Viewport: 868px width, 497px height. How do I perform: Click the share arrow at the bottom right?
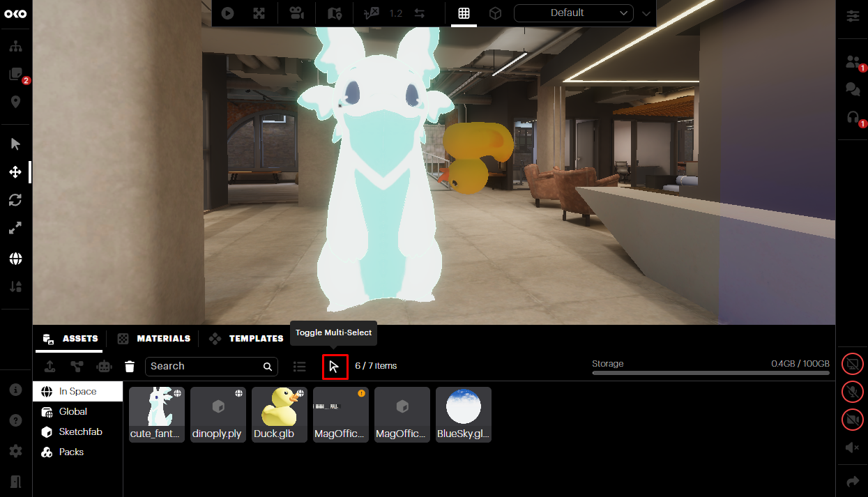click(x=853, y=482)
